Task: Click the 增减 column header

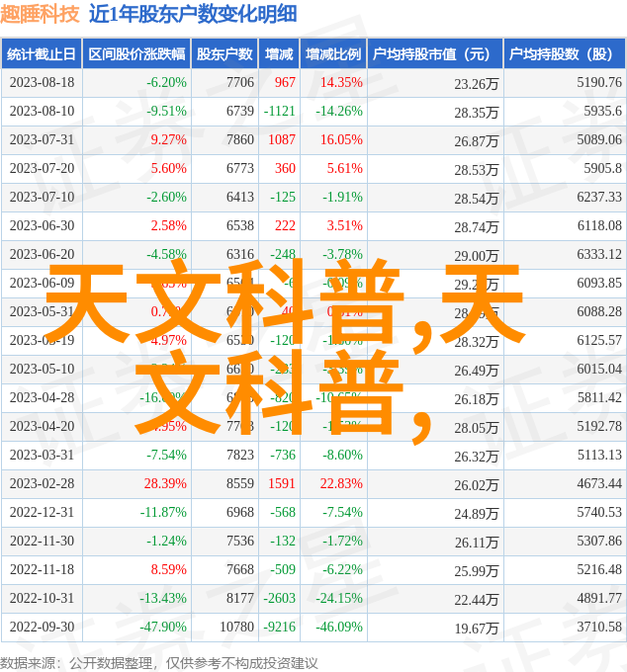Action: 279,54
